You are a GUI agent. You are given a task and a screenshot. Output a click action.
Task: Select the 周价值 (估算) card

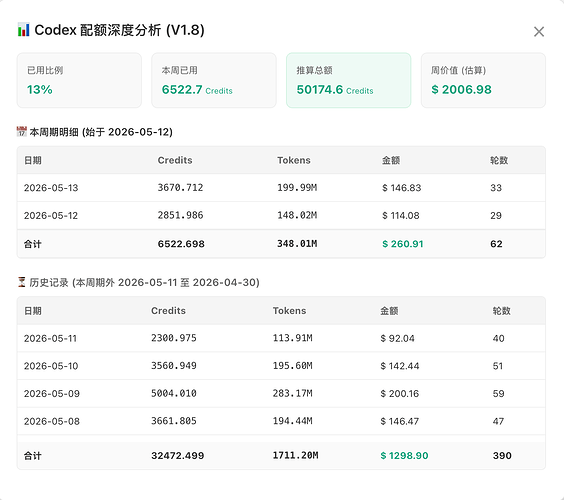483,80
